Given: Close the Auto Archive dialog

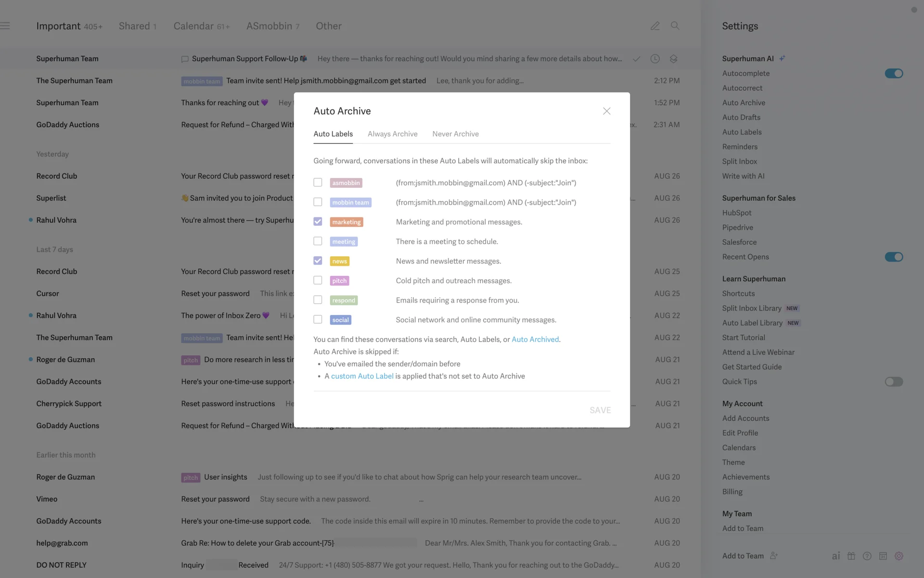Looking at the screenshot, I should click(x=606, y=111).
